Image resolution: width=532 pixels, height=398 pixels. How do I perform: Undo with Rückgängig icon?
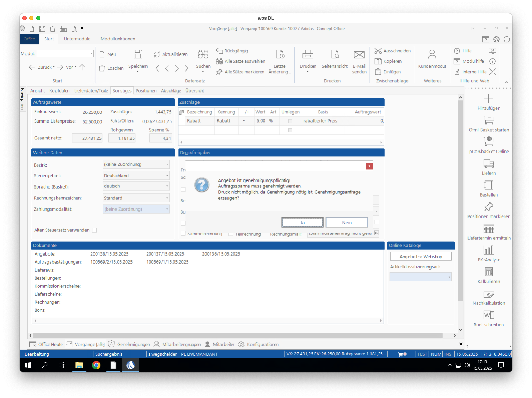coord(219,51)
